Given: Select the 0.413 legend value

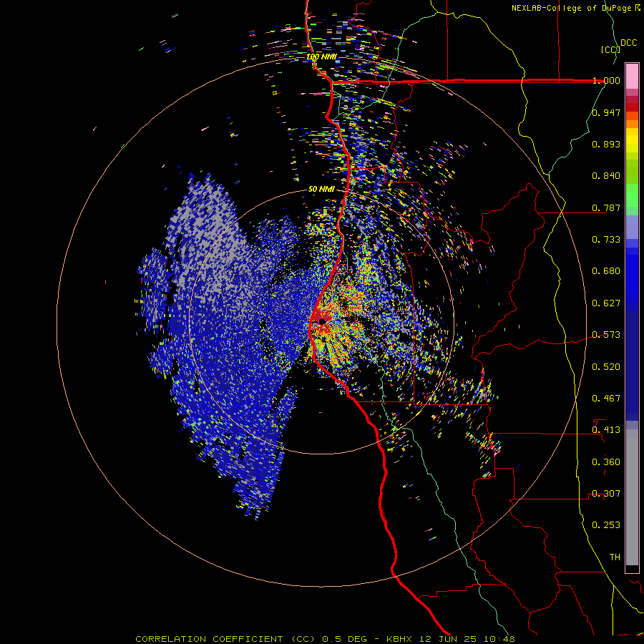Looking at the screenshot, I should tap(606, 430).
